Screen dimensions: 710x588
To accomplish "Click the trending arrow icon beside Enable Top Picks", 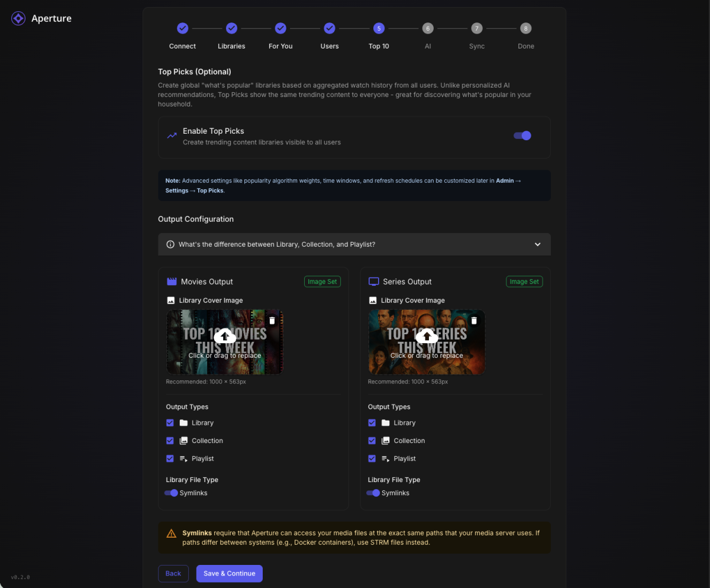I will pyautogui.click(x=171, y=135).
